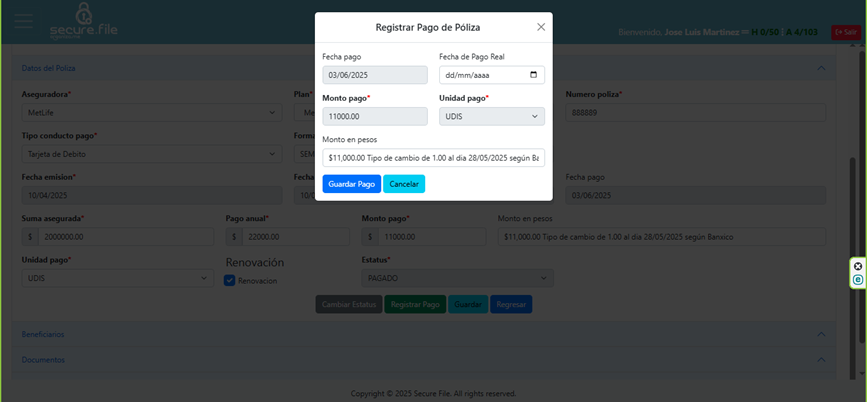867x402 pixels.
Task: Click the green circular widget icon at right edge
Action: (x=857, y=280)
